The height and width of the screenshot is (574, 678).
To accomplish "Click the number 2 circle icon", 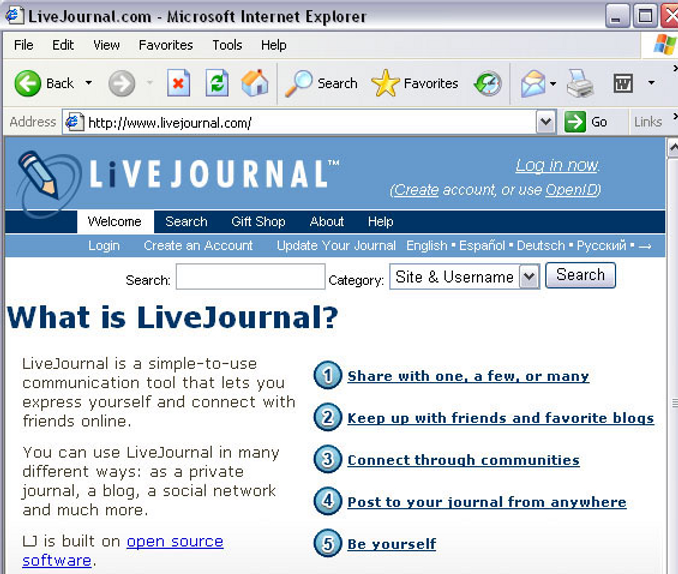I will (328, 417).
